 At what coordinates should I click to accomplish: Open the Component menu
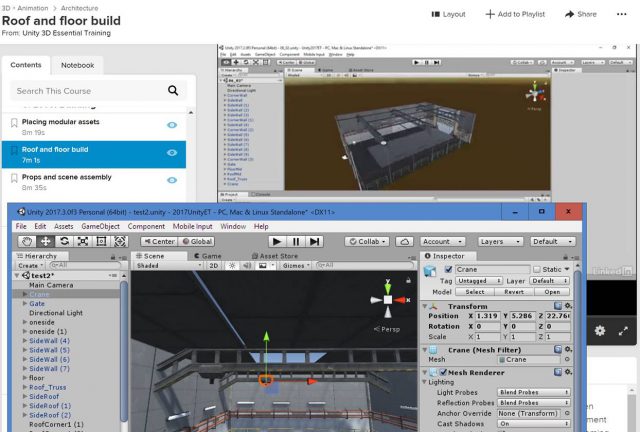point(146,226)
